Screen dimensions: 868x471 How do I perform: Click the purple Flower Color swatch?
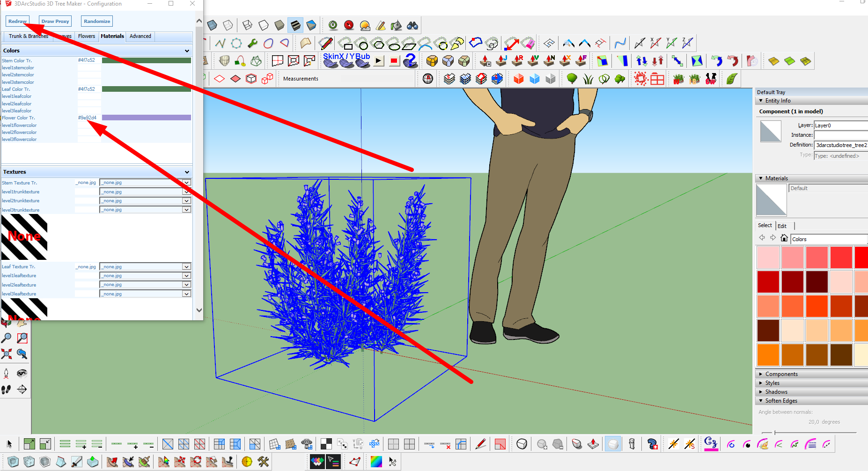[x=146, y=118]
